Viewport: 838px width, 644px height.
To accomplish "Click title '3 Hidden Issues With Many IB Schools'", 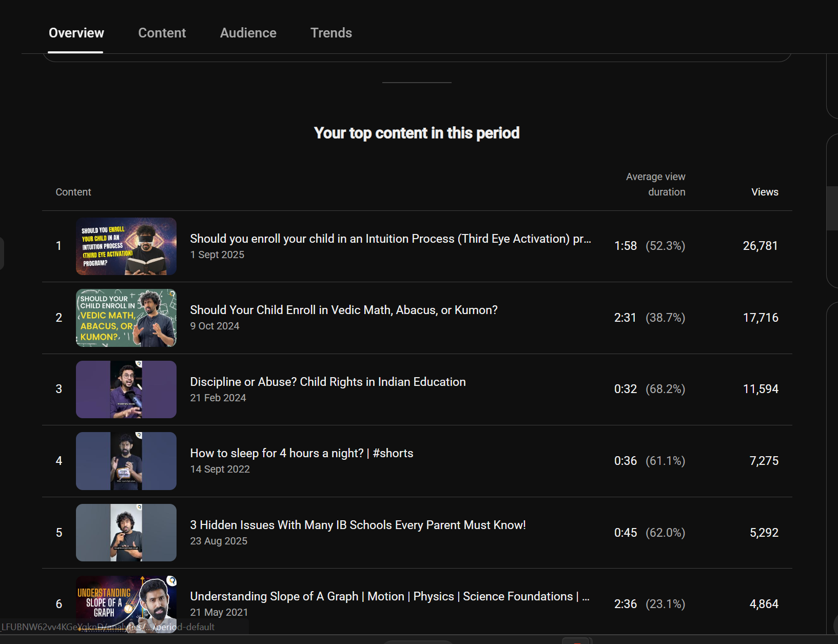I will (358, 525).
